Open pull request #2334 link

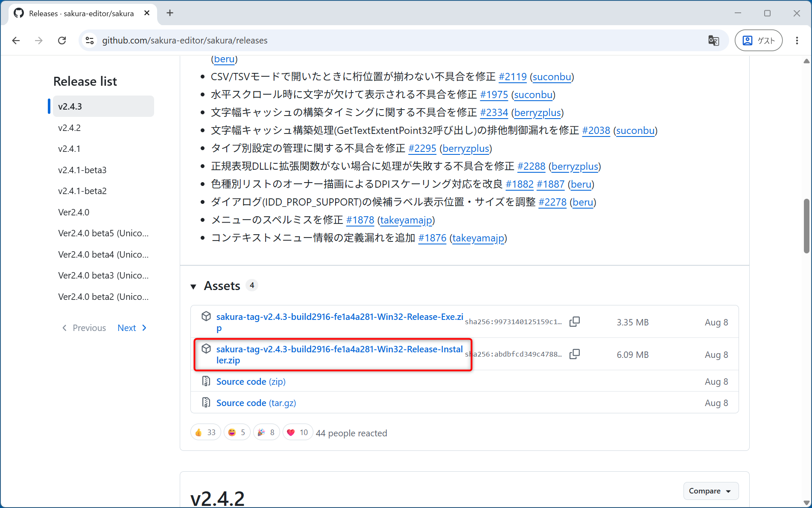(x=494, y=113)
